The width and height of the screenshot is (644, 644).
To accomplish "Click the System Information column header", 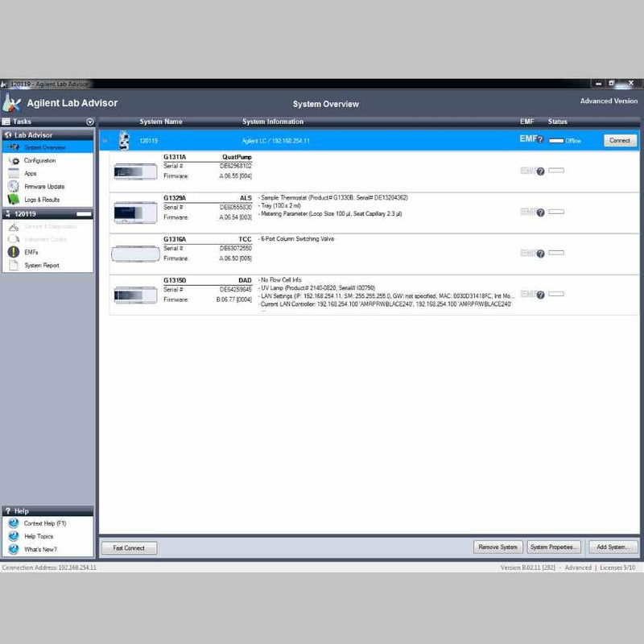I will coord(273,122).
